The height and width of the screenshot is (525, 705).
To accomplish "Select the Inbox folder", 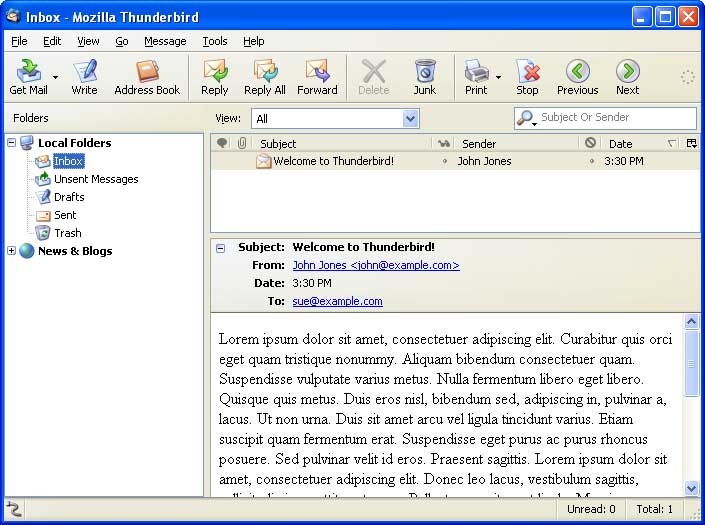I will pyautogui.click(x=68, y=161).
